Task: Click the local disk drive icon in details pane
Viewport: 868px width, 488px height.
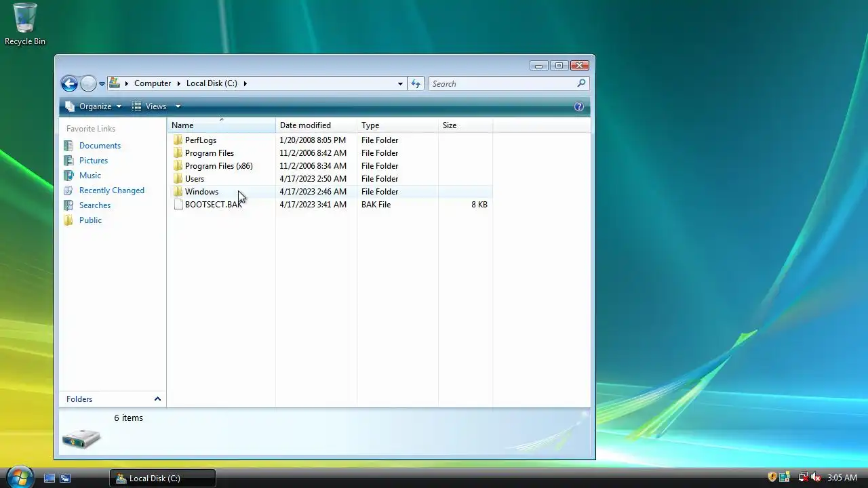Action: (81, 439)
